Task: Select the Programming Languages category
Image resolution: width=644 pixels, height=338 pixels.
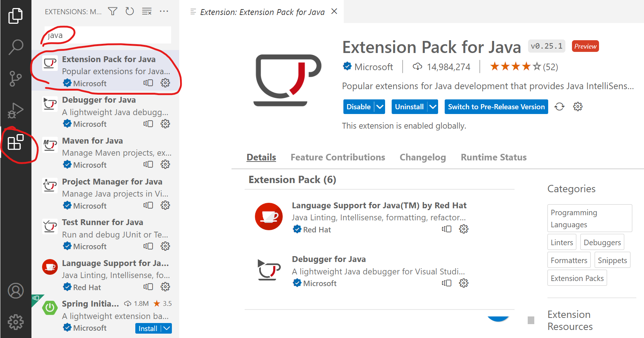Action: coord(590,218)
